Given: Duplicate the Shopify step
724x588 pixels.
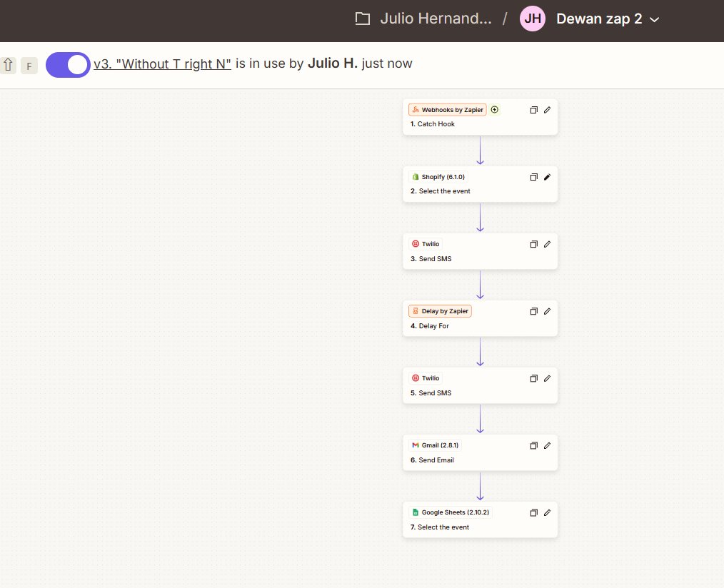Looking at the screenshot, I should coord(534,177).
